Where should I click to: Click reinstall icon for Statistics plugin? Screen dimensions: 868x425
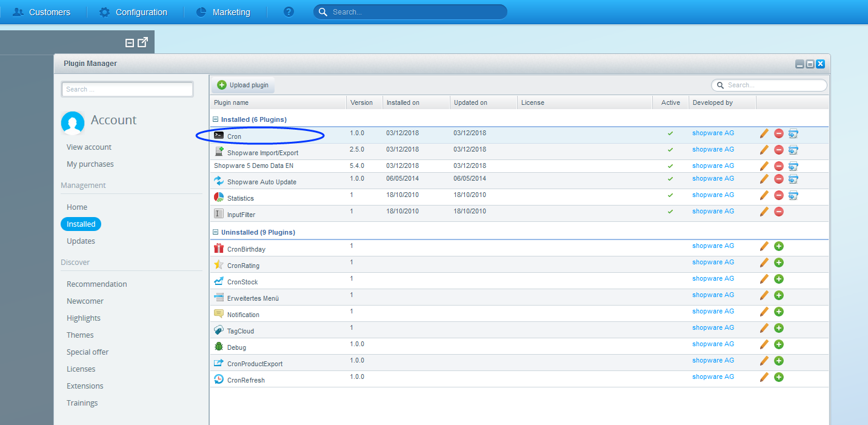coord(793,195)
